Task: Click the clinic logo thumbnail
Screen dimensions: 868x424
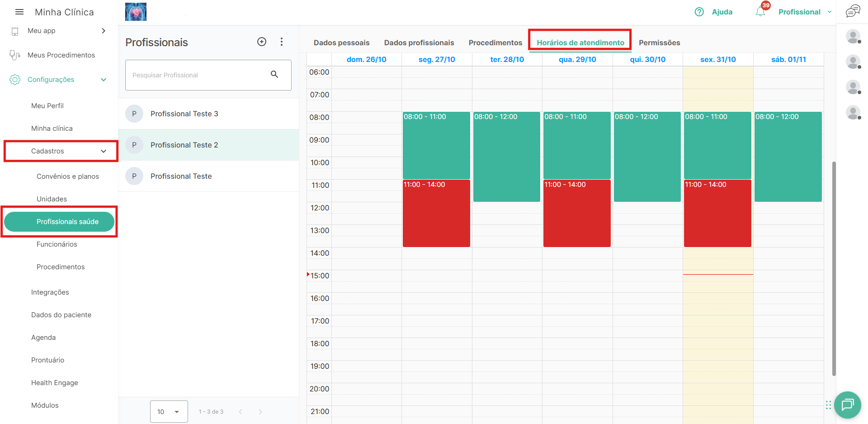Action: click(136, 12)
